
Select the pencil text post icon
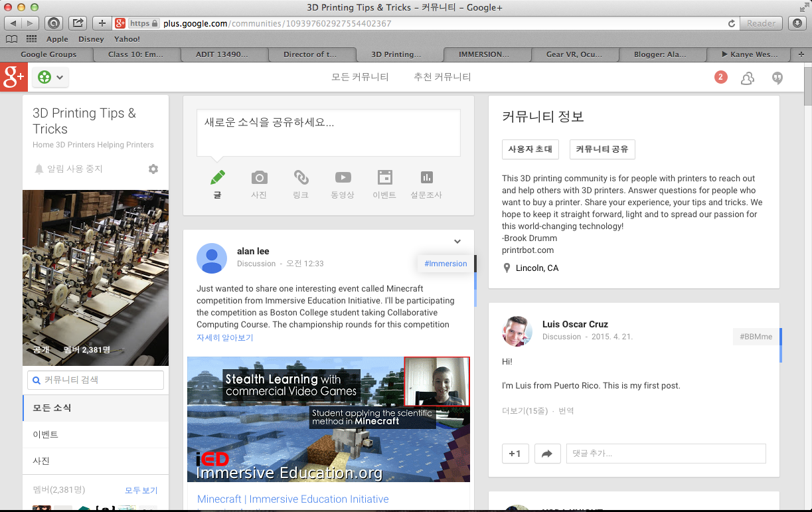217,177
